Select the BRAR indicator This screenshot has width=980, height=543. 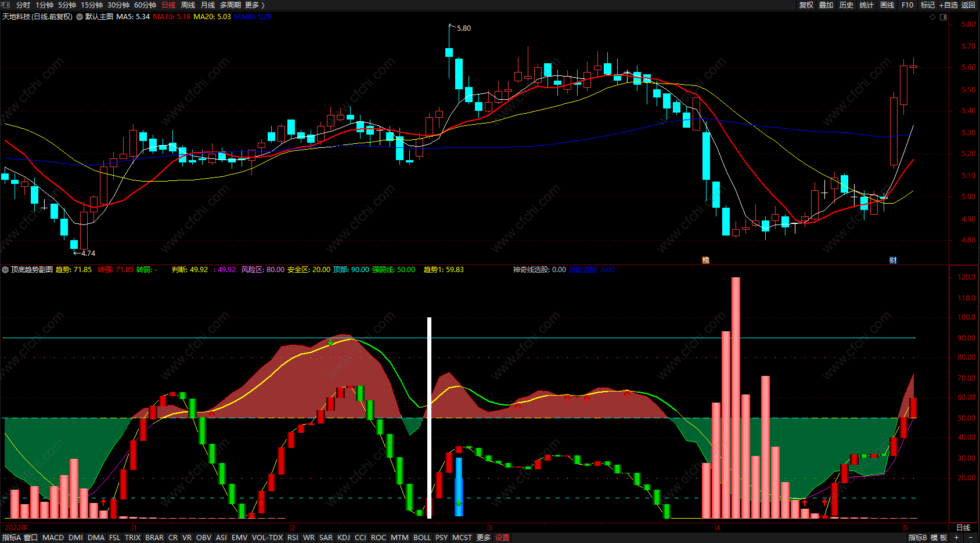click(154, 538)
